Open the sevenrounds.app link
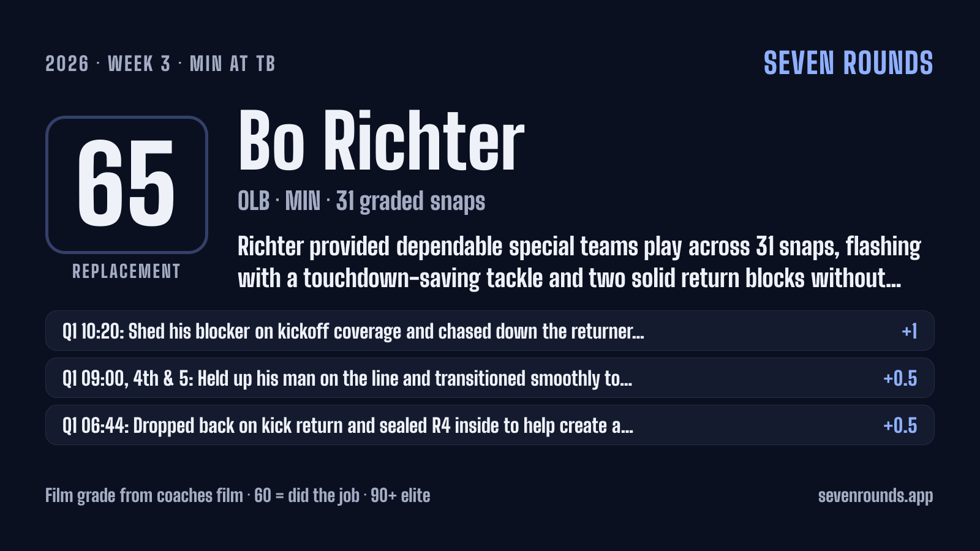 [875, 495]
